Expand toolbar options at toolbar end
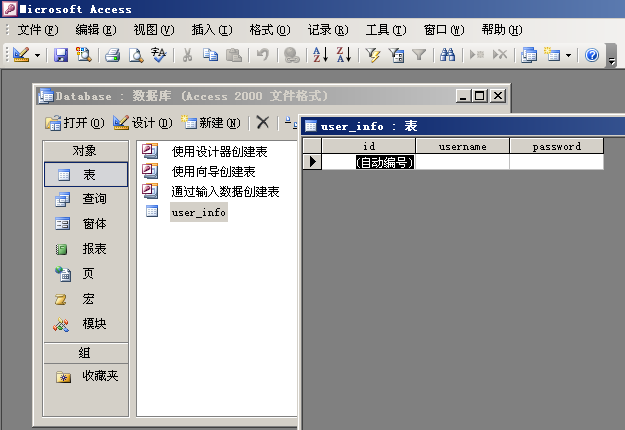Viewport: 625px width, 430px height. [x=611, y=56]
